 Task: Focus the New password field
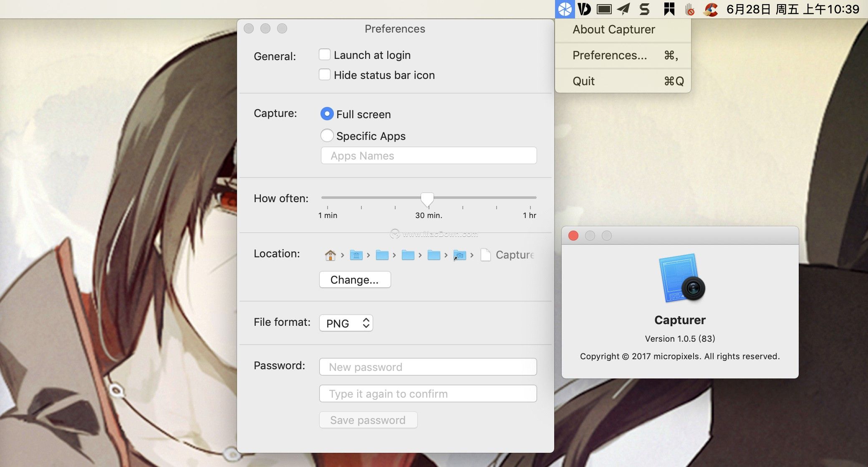(x=428, y=367)
